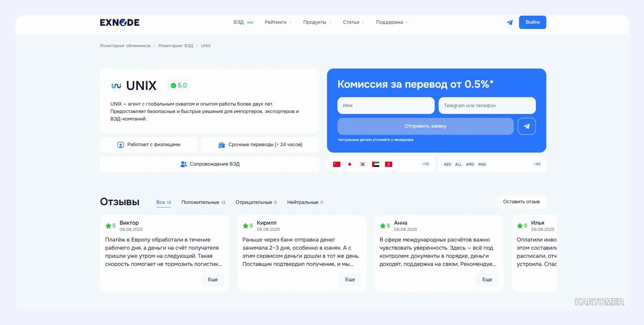Click the Telegram button beside Отправить заявку

pos(527,126)
